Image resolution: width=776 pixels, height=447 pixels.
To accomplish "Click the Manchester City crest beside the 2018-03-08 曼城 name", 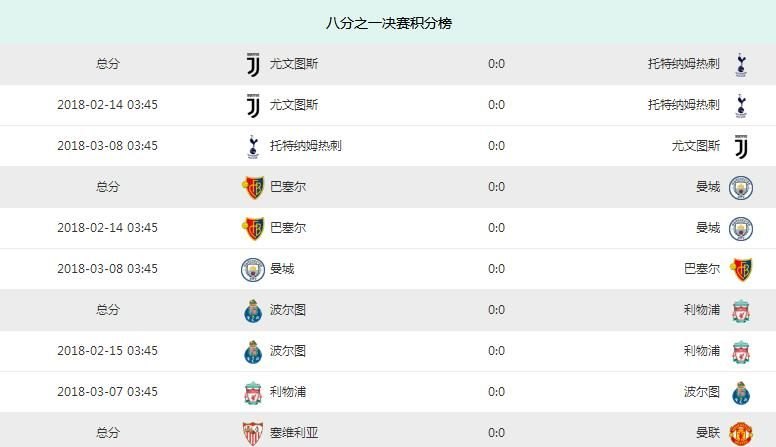I will click(x=252, y=269).
